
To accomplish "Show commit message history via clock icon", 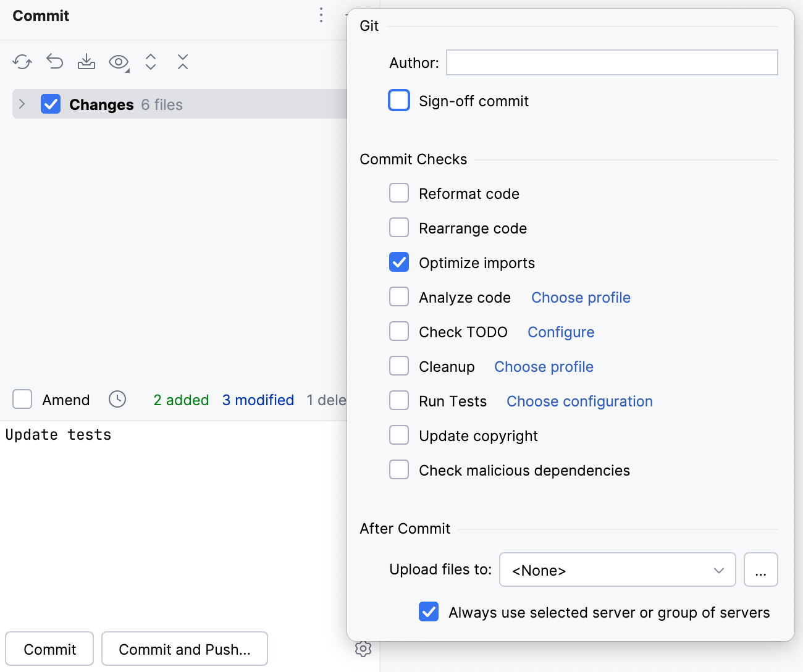I will 117,400.
